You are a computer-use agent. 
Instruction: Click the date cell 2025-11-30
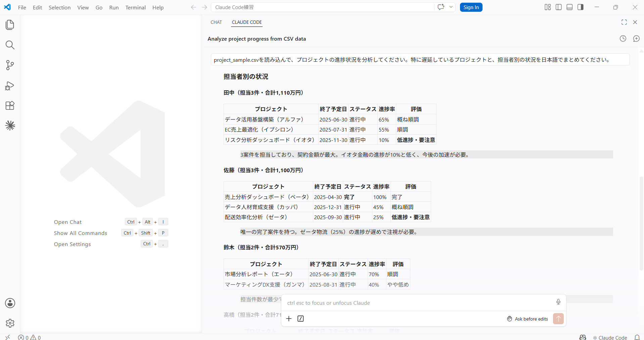click(333, 140)
